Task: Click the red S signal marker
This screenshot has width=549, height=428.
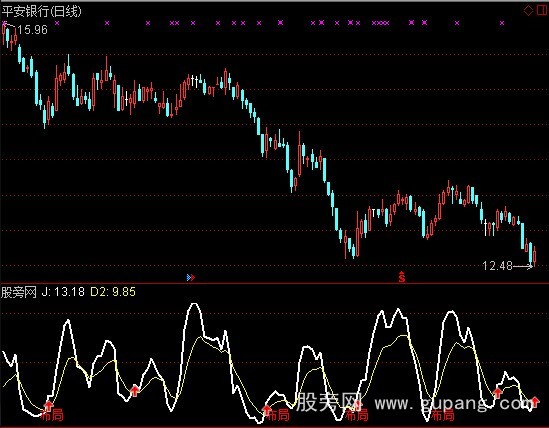Action: point(402,277)
